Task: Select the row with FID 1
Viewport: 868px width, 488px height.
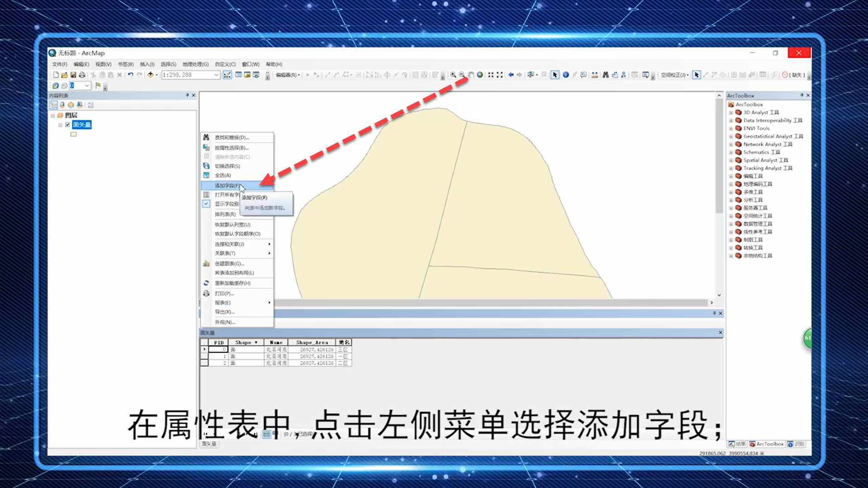Action: 204,356
